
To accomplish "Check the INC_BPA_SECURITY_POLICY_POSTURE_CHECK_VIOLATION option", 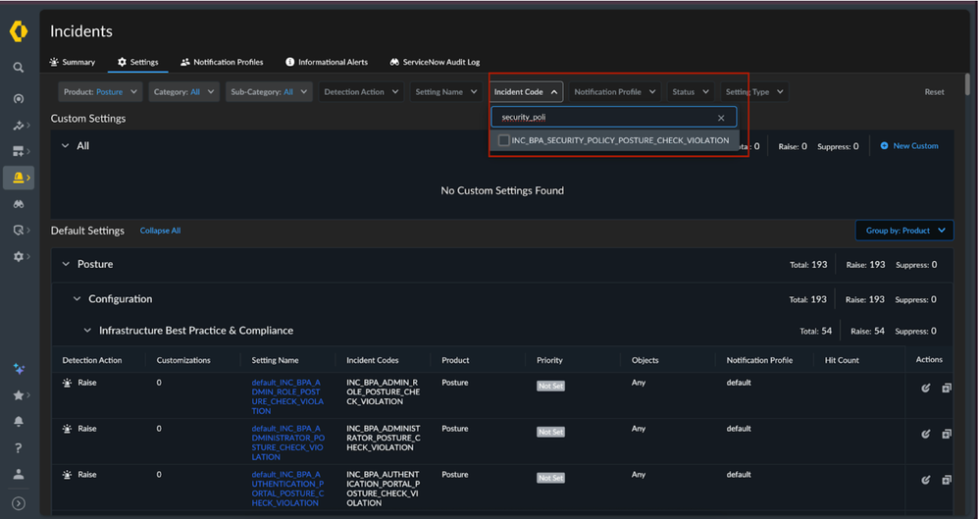I will click(504, 140).
